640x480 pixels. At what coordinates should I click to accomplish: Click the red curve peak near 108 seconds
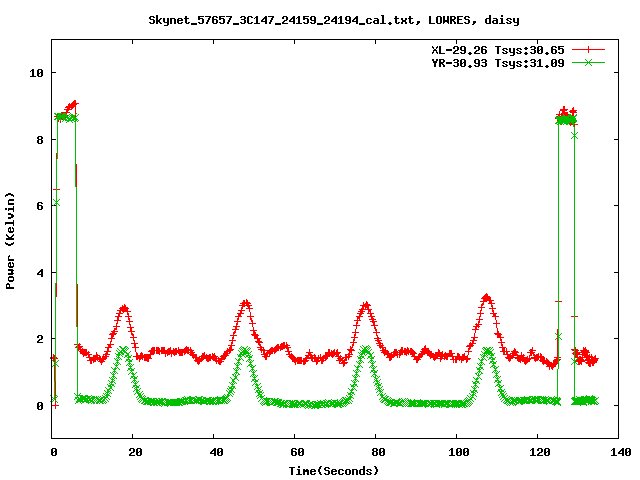pos(486,298)
